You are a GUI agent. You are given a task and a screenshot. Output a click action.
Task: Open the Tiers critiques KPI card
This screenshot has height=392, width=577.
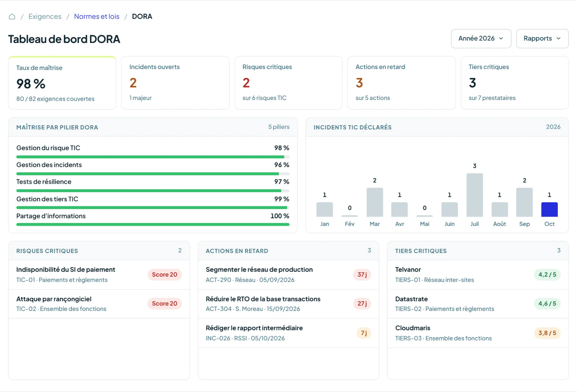[x=514, y=83]
